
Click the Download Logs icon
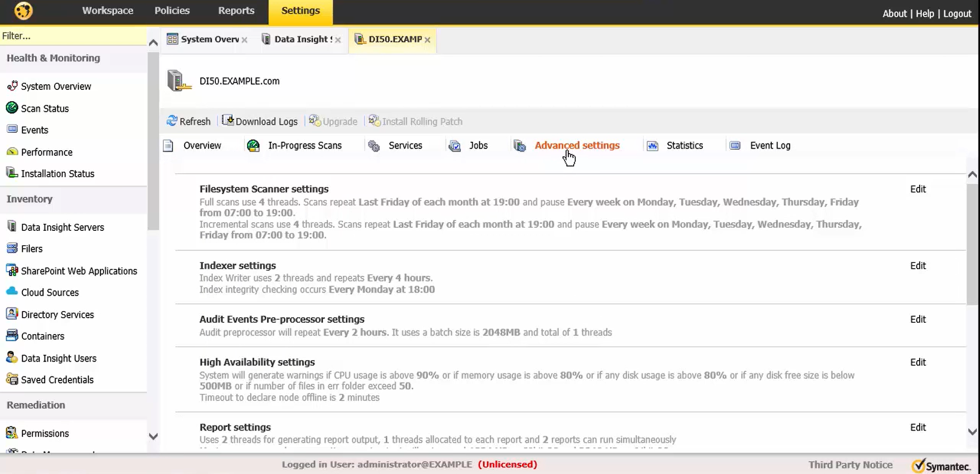[x=228, y=120]
